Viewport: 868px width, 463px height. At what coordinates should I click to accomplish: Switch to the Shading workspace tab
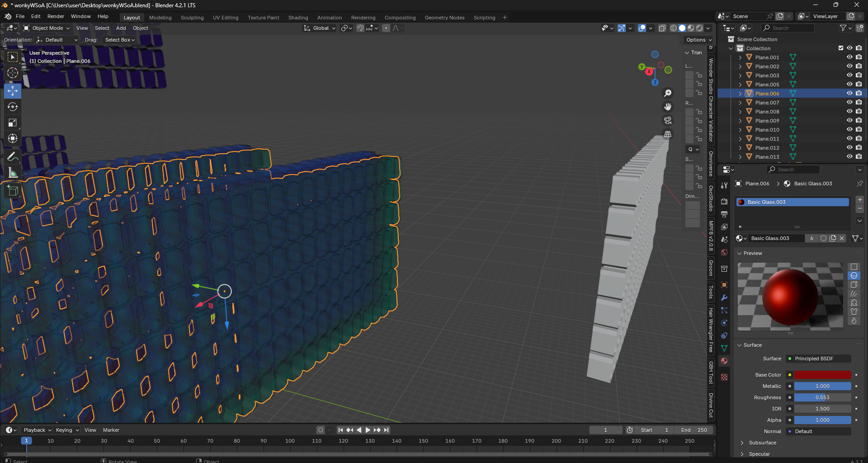[298, 18]
